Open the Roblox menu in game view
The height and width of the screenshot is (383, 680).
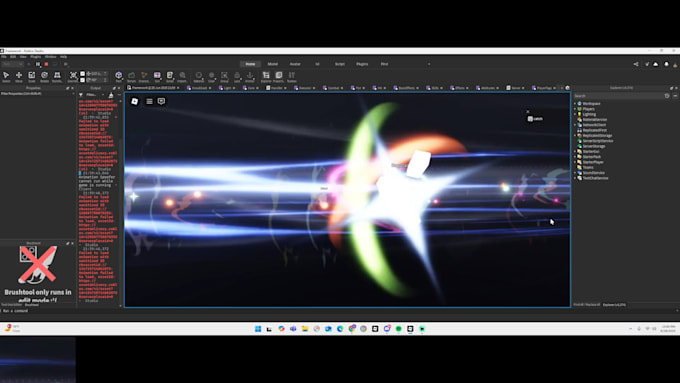click(x=135, y=101)
